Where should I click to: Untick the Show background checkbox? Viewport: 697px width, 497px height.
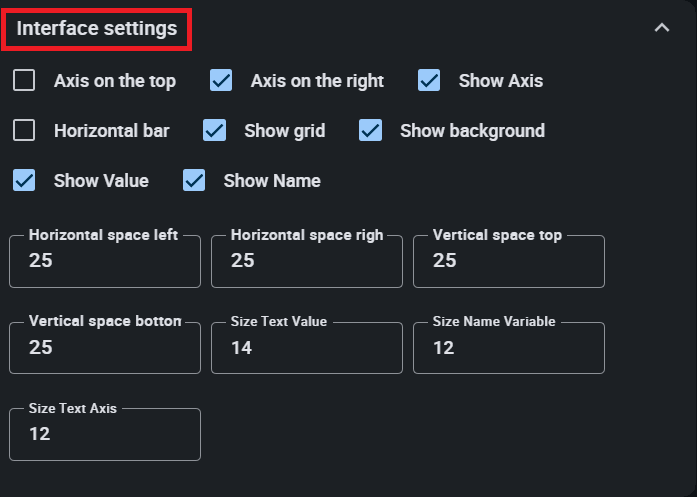(x=371, y=131)
